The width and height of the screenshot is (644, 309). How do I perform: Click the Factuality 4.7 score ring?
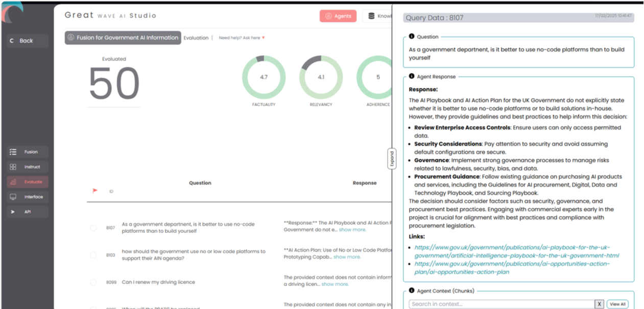pyautogui.click(x=264, y=77)
